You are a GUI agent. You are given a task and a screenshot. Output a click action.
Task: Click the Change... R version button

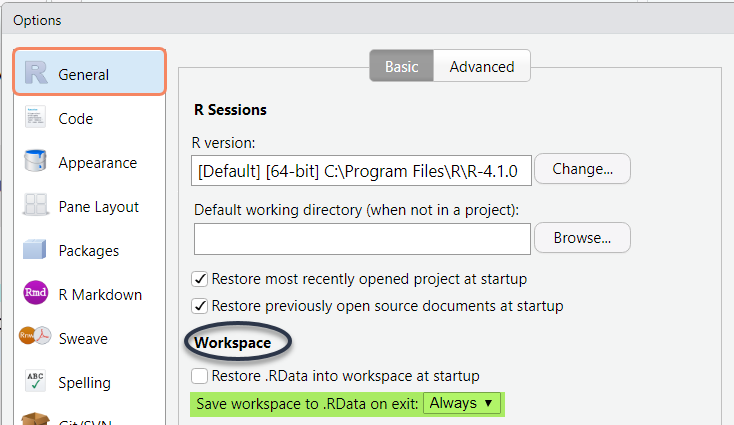(x=582, y=170)
